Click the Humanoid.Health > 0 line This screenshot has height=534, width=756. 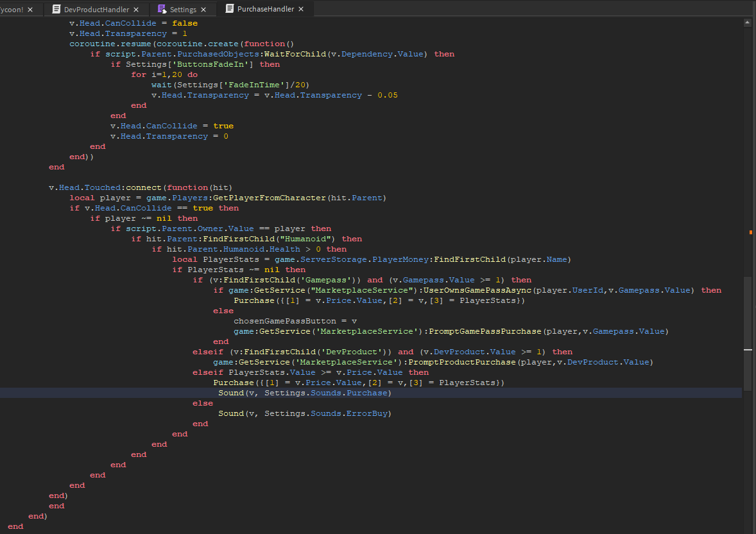pyautogui.click(x=249, y=250)
